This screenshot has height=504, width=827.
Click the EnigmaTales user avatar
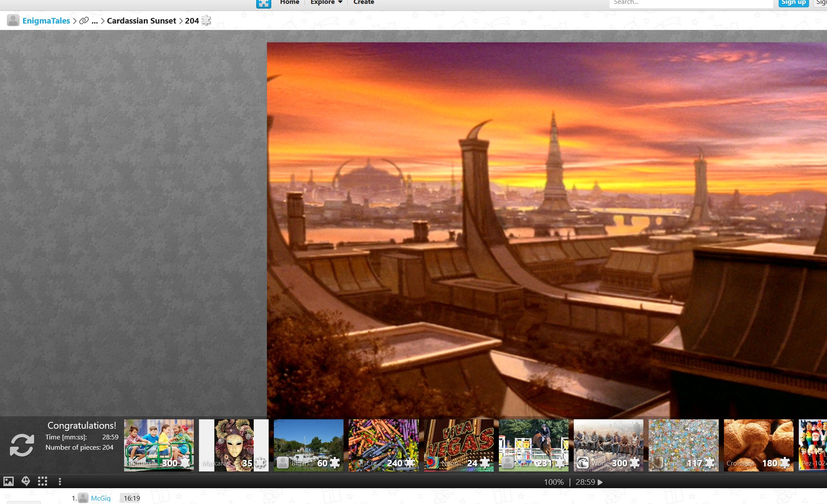click(13, 20)
